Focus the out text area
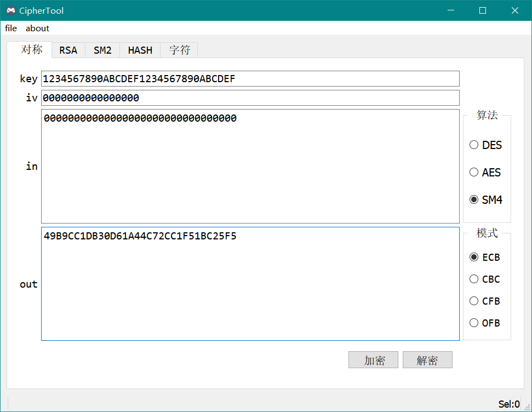Image resolution: width=532 pixels, height=412 pixels. pyautogui.click(x=250, y=284)
